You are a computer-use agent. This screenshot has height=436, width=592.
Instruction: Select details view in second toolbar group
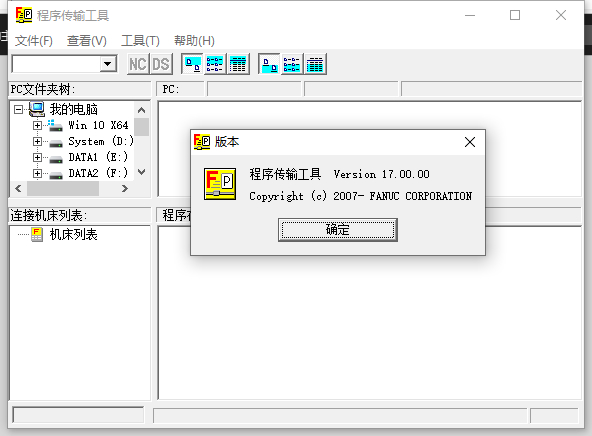click(315, 64)
